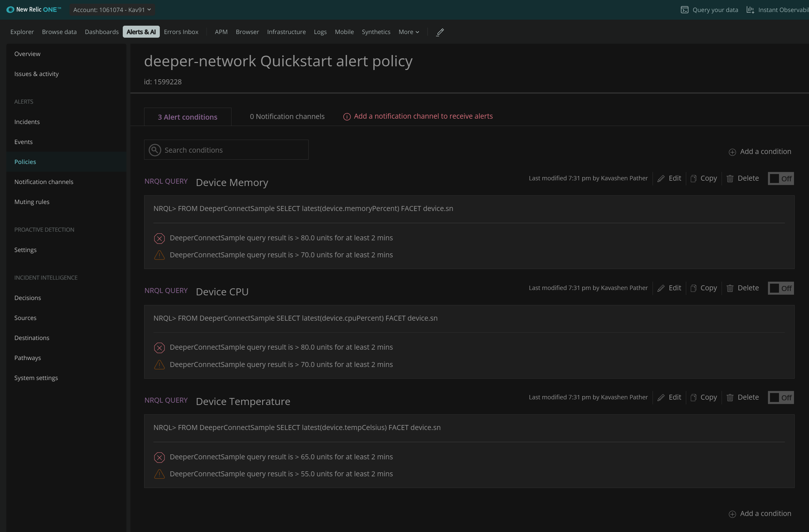Click the New Relic ONE logo
The image size is (809, 532).
pyautogui.click(x=34, y=10)
